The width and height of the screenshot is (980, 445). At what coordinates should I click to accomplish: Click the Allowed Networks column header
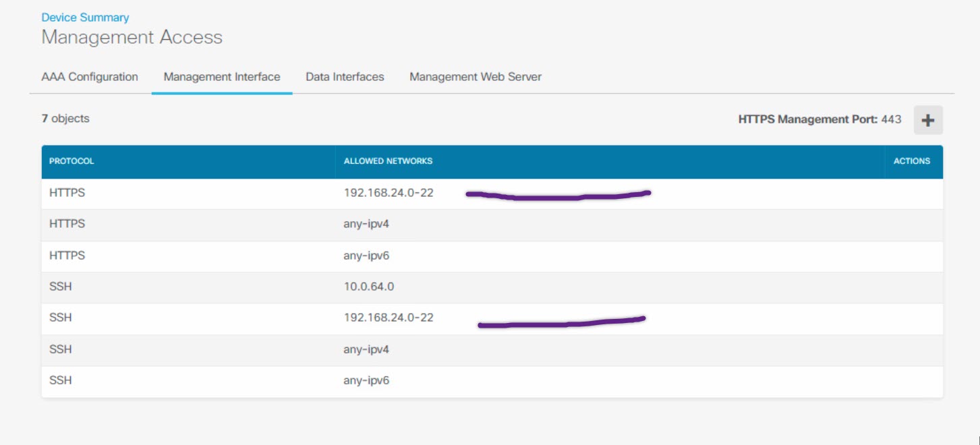pos(388,161)
